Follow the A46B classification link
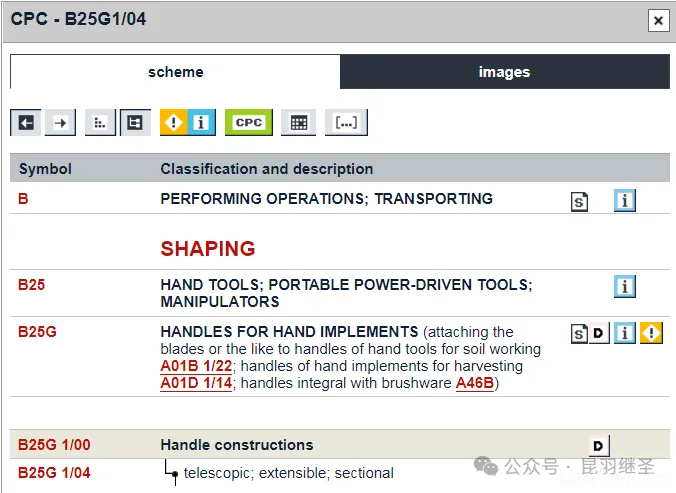Viewport: 676px width, 493px height. coord(474,383)
